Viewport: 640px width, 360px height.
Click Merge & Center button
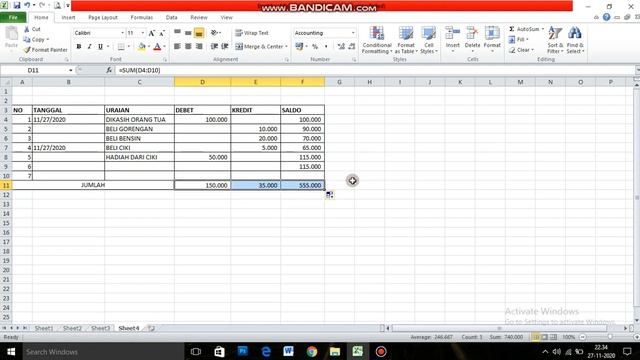tap(259, 47)
